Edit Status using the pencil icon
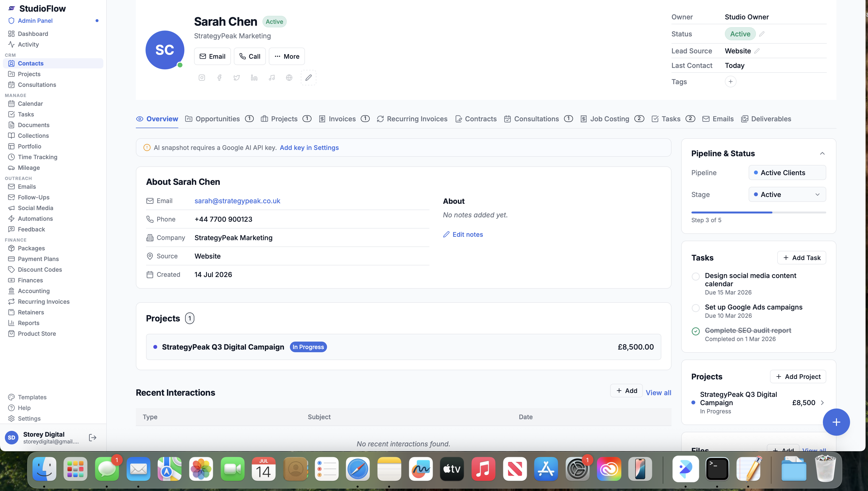Image resolution: width=868 pixels, height=491 pixels. 762,34
